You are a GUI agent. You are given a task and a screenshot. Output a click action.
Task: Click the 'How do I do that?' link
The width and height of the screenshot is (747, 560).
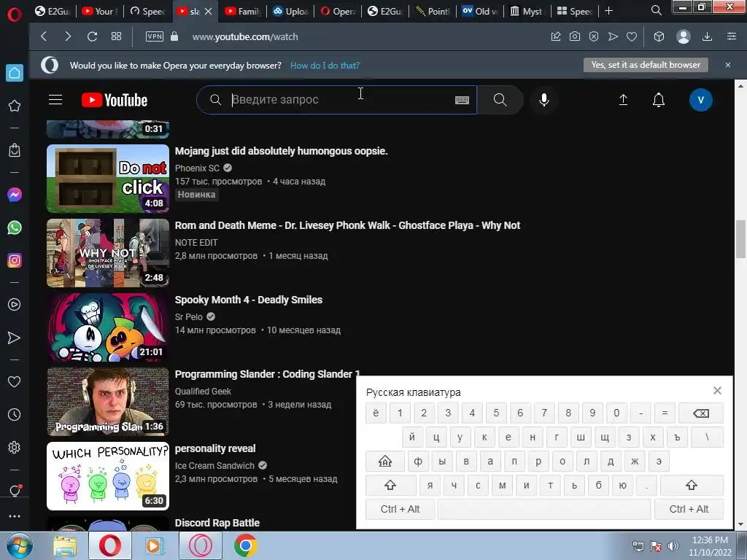pos(325,65)
